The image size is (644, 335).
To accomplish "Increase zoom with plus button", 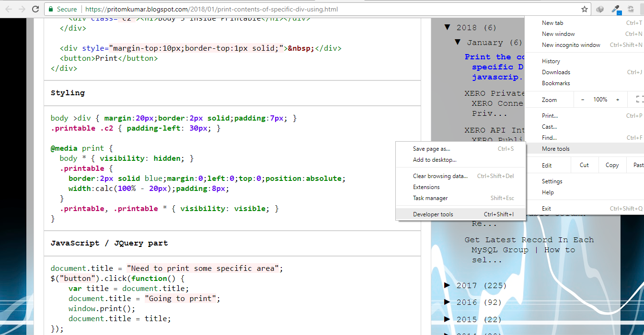I will coord(618,100).
